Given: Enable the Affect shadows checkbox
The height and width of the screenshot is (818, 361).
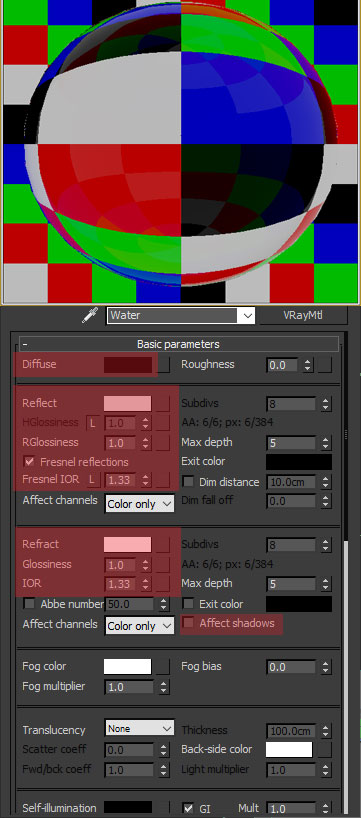Looking at the screenshot, I should [x=188, y=623].
